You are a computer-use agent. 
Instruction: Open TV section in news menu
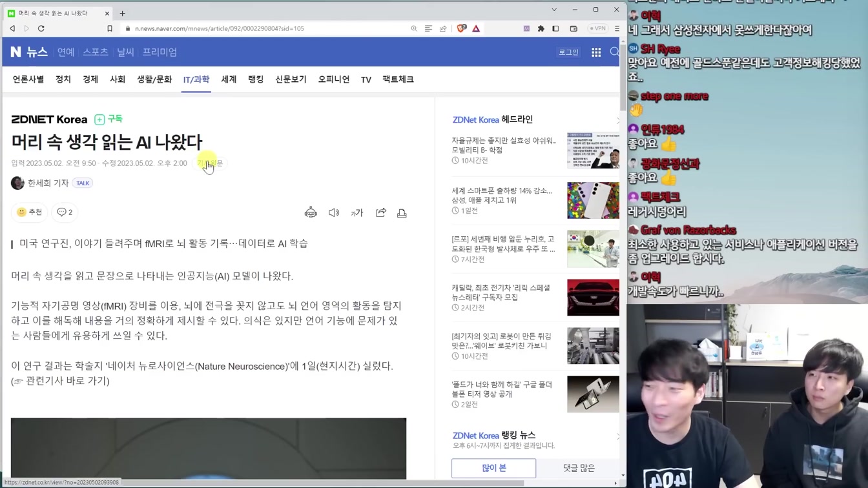[366, 80]
